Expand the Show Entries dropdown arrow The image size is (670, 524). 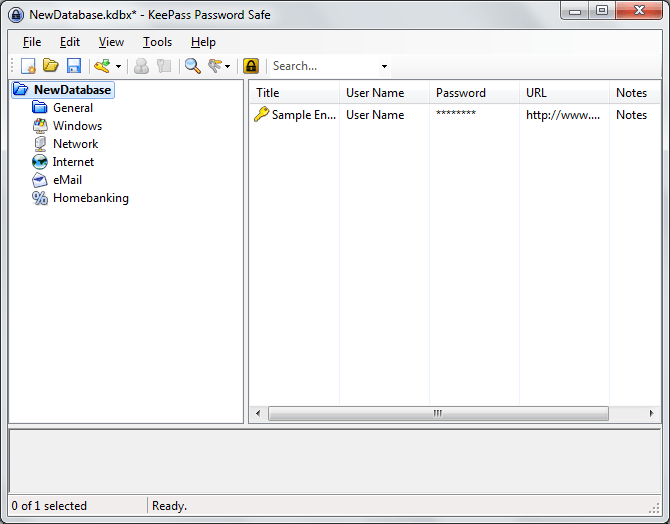228,67
